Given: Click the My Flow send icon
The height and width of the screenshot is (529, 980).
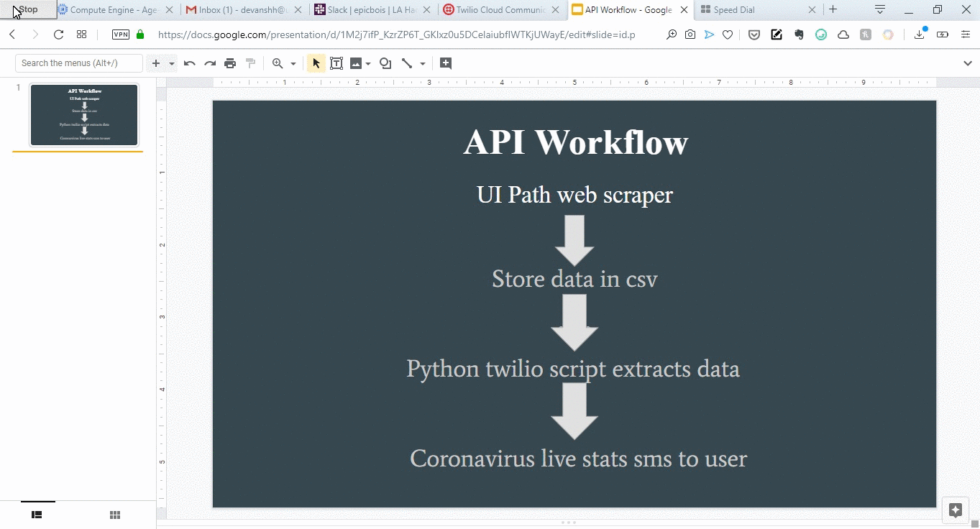Looking at the screenshot, I should pos(709,34).
